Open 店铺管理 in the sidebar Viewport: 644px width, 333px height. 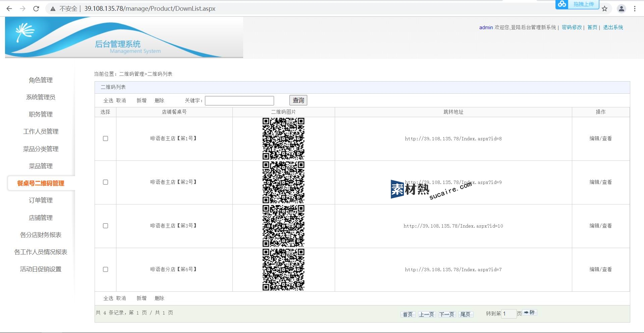(x=41, y=218)
